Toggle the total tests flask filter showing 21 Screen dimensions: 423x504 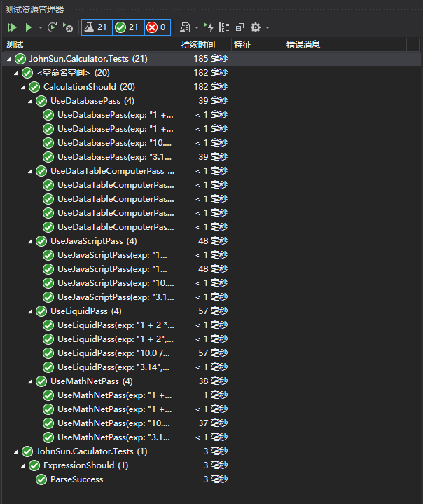(97, 27)
